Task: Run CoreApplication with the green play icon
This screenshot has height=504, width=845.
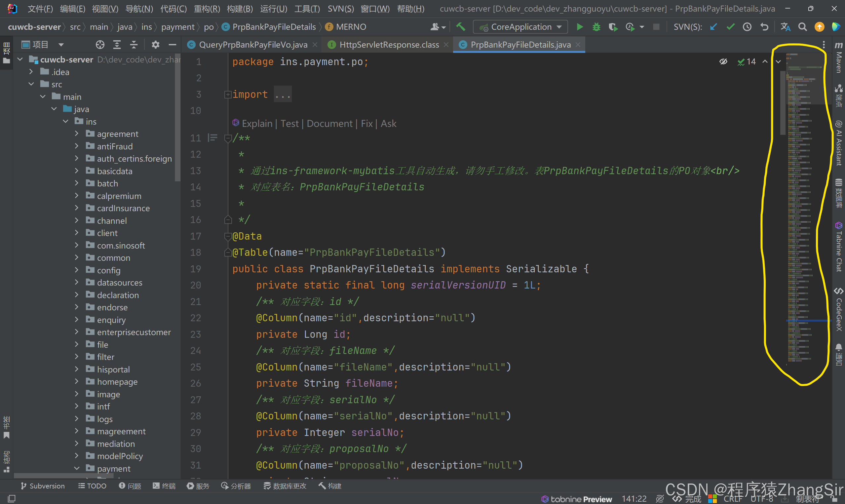Action: (580, 27)
